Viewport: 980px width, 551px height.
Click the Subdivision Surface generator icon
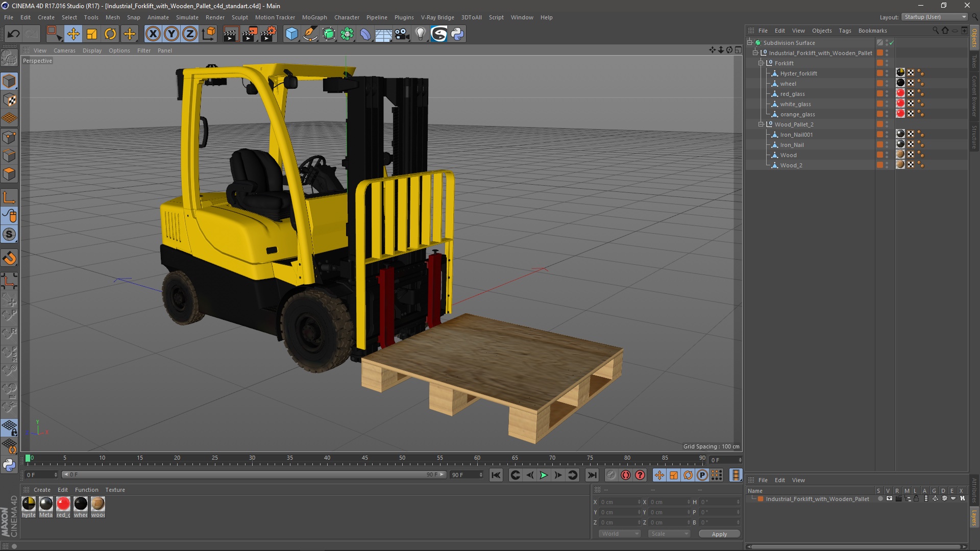point(329,34)
